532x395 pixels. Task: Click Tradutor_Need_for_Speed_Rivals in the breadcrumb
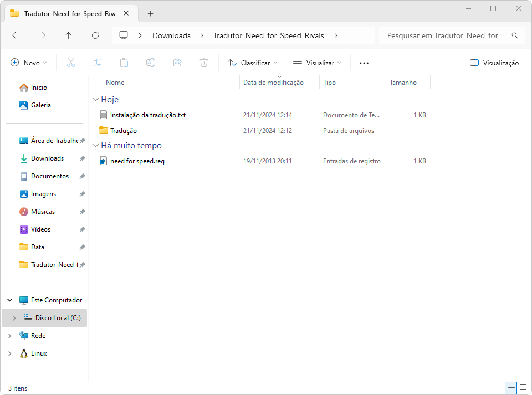click(268, 35)
